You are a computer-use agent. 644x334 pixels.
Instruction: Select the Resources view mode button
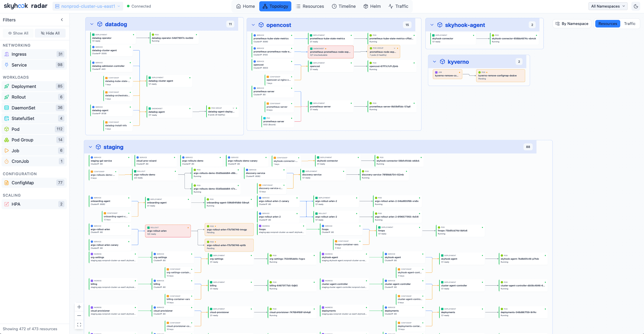click(x=608, y=24)
